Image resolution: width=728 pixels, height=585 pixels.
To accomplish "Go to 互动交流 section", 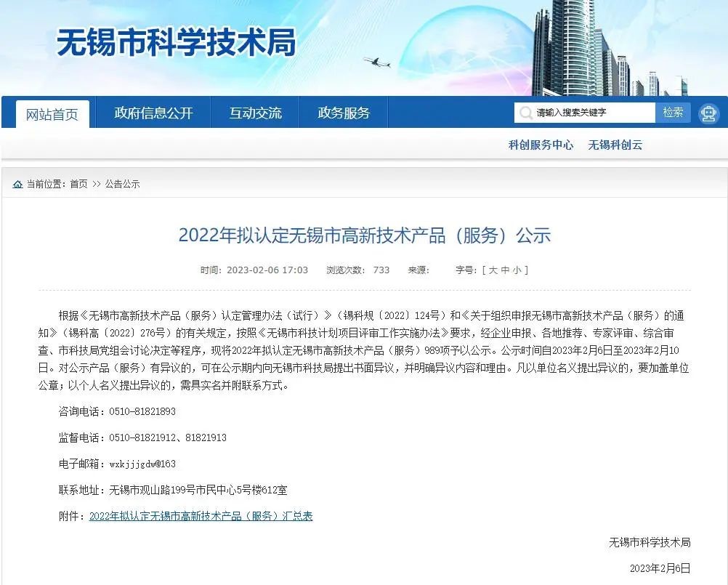I will click(256, 113).
